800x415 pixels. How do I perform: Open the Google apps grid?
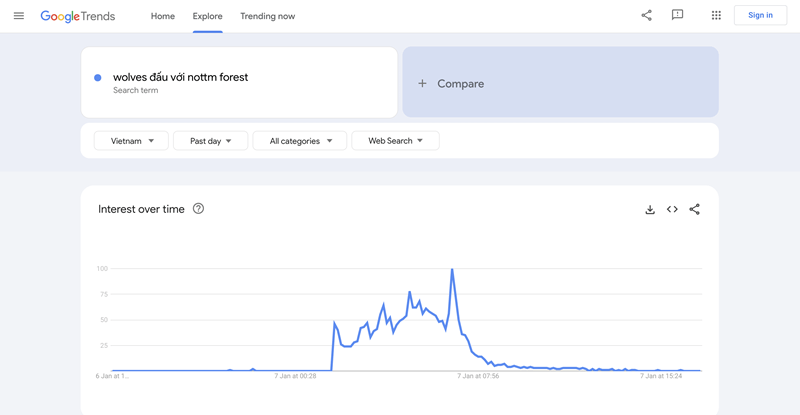click(716, 15)
